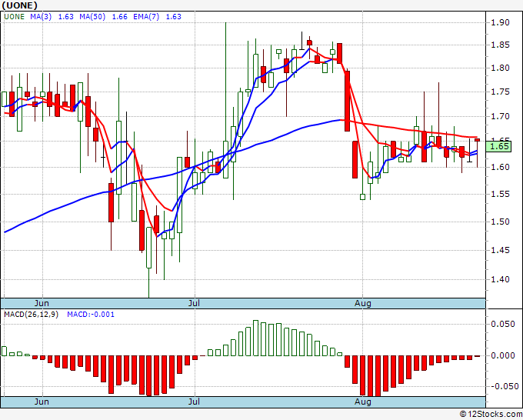Click the (UONE) chart title
Screen dimensions: 523x420
[19, 5]
